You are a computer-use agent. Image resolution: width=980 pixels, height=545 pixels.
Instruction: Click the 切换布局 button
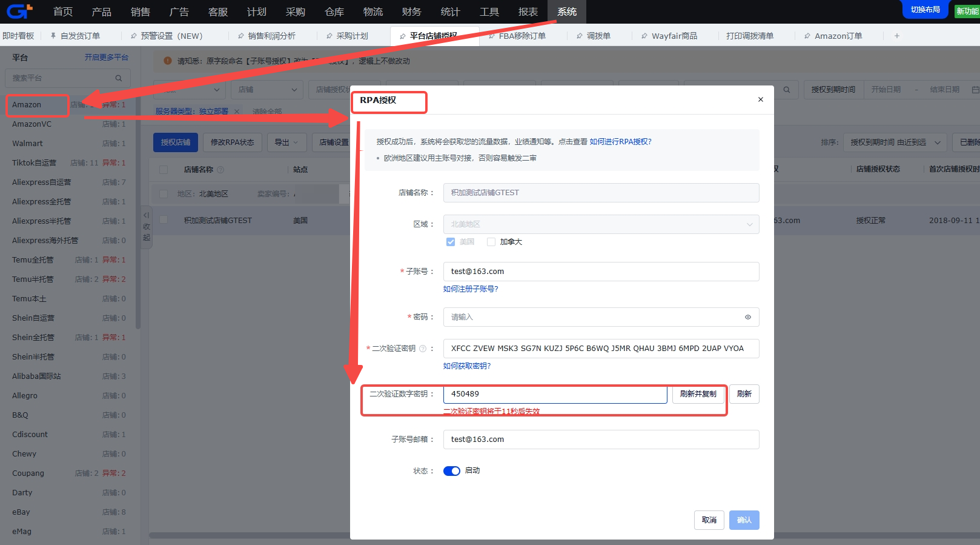(925, 9)
